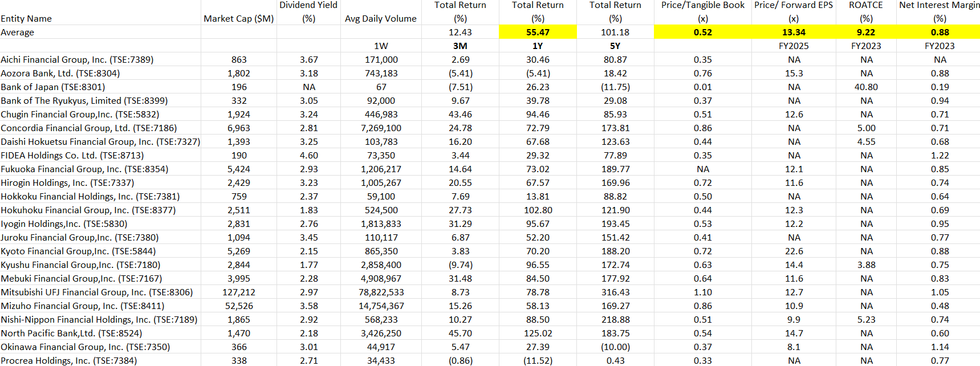The image size is (980, 366).
Task: Click Hokuhoku's 1Y total return 102.80
Action: pos(538,210)
